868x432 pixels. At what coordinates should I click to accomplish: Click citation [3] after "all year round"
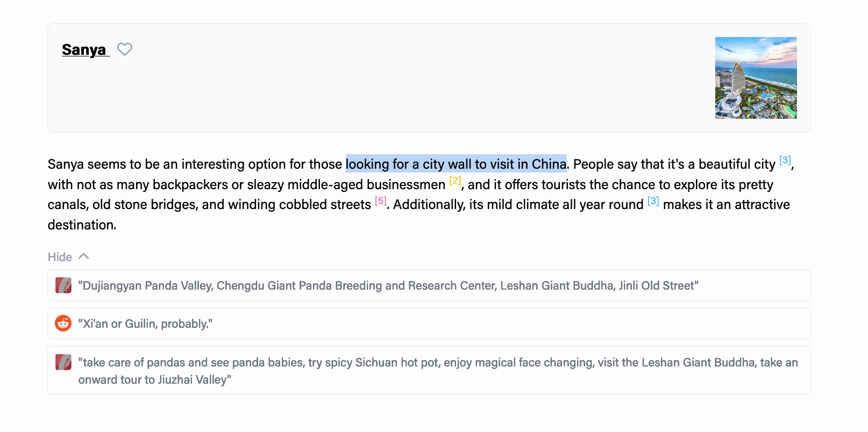[653, 201]
